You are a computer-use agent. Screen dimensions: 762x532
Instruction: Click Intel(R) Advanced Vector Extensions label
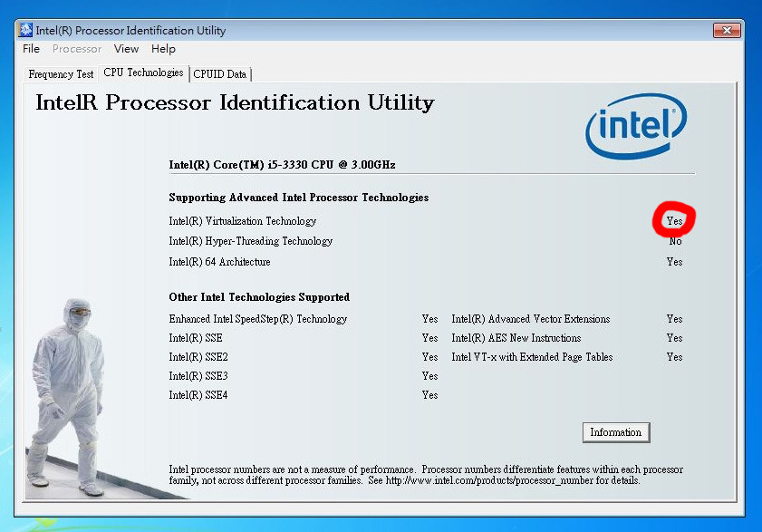531,318
